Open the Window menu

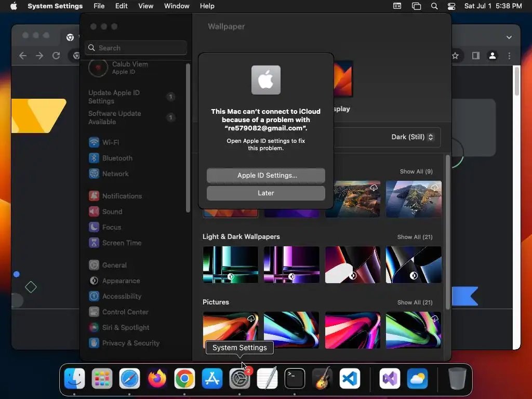(x=177, y=6)
